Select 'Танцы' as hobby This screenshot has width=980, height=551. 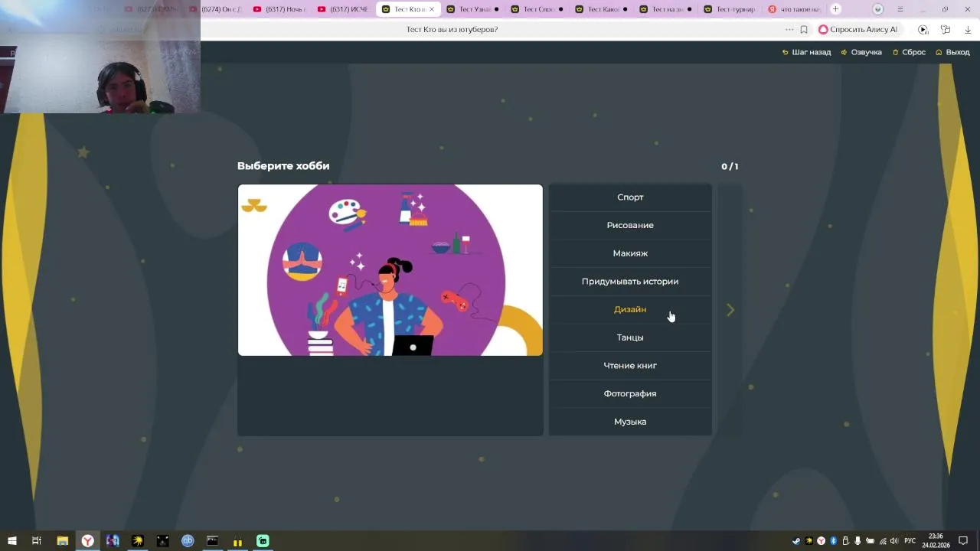pyautogui.click(x=630, y=337)
